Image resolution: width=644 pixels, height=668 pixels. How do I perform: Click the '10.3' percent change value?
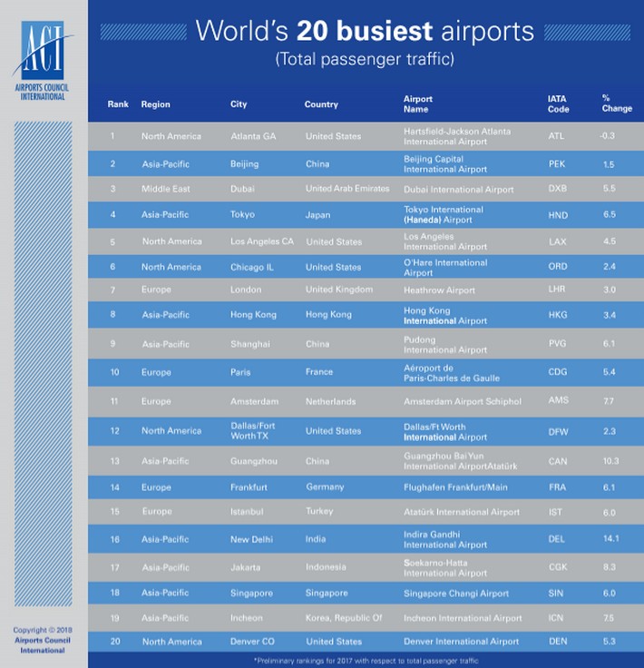coord(610,461)
